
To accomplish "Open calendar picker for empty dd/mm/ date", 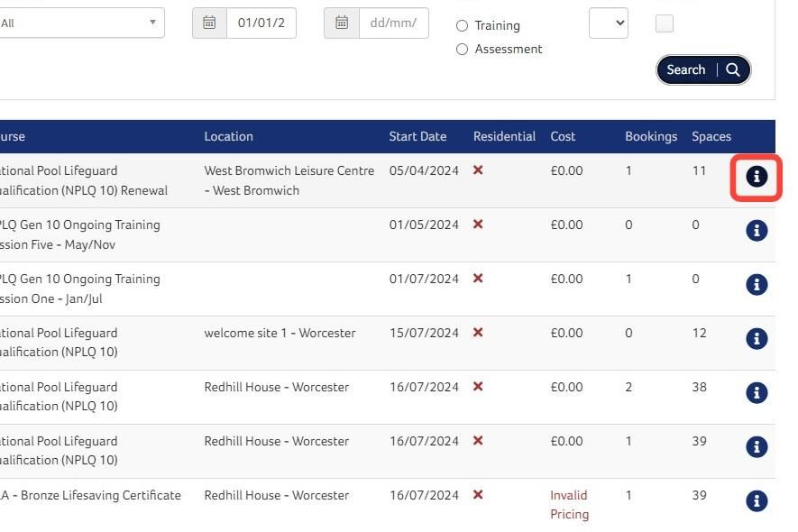I will point(342,23).
